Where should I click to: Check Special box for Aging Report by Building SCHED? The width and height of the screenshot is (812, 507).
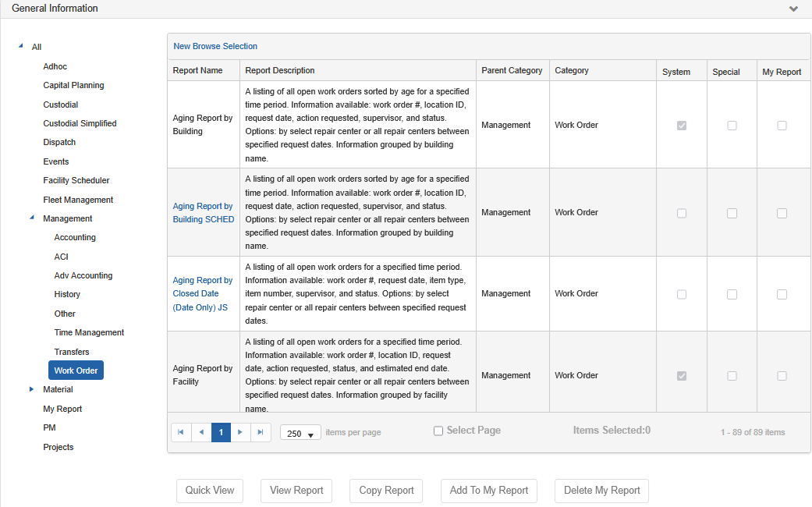[732, 213]
